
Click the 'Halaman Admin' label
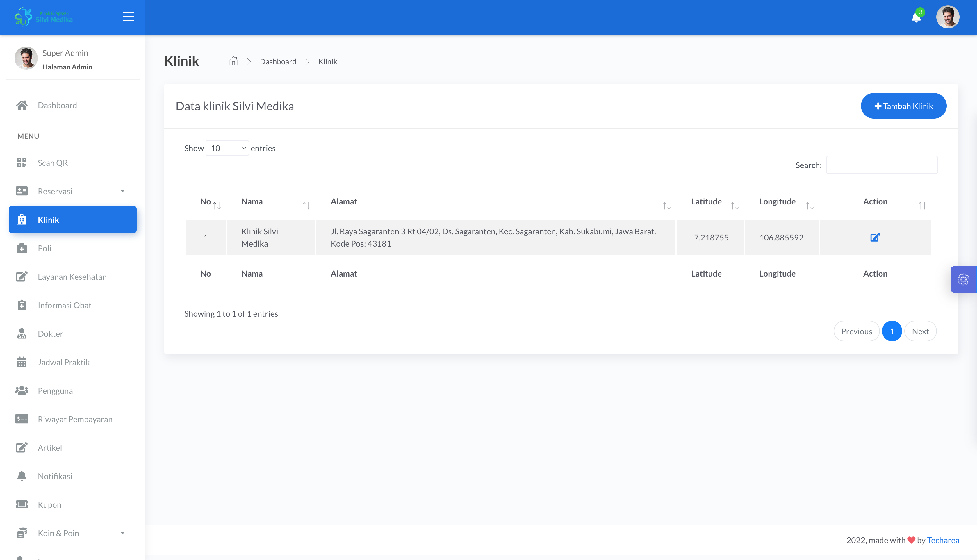[67, 67]
